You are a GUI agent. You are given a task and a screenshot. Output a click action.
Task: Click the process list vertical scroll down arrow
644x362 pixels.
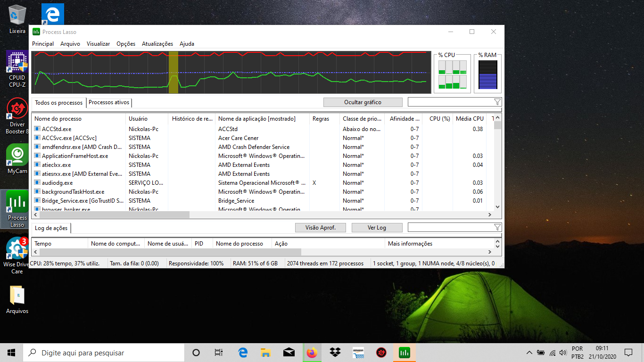tap(497, 207)
